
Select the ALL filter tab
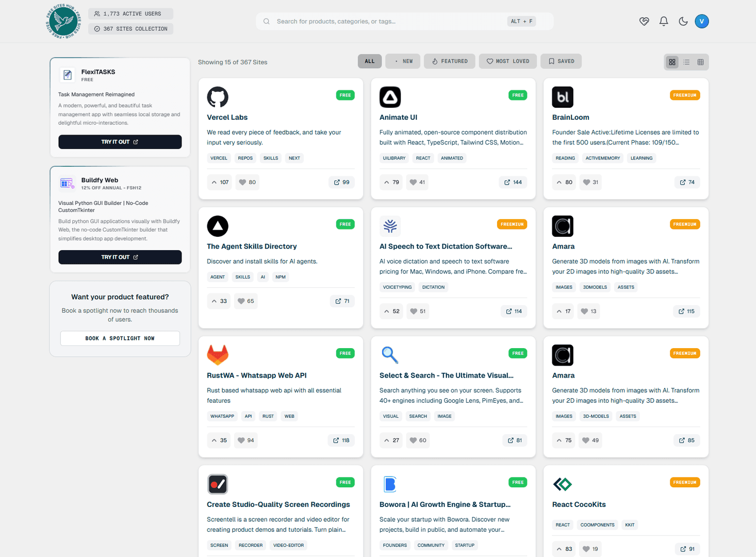370,61
